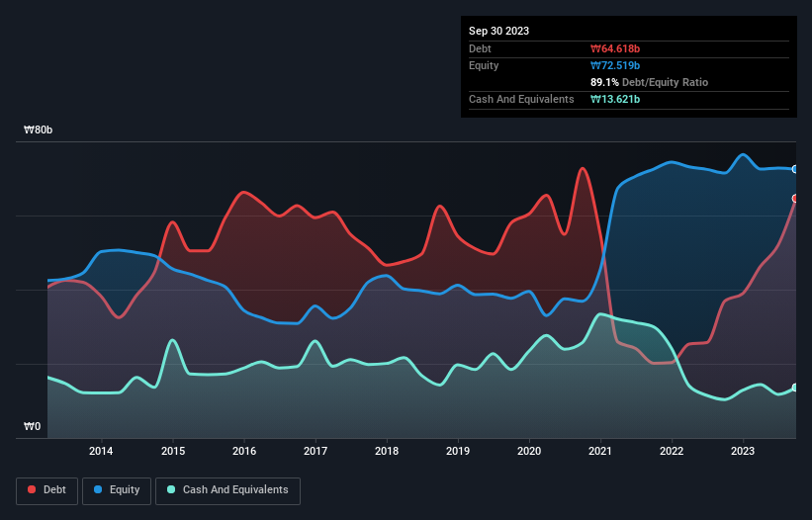Toggle the Debt series legend button

pos(47,490)
